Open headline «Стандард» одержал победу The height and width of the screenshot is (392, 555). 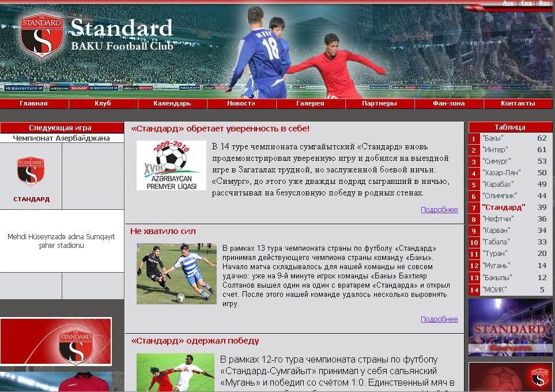pos(195,341)
